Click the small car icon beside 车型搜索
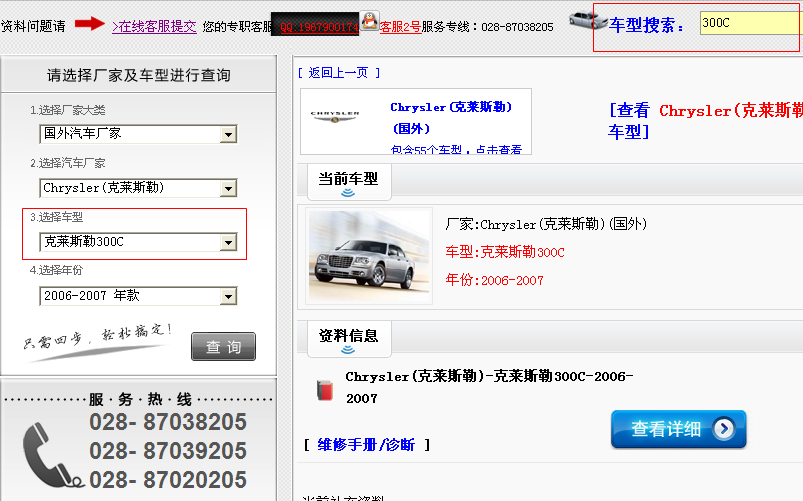Screen dimensions: 803x501 pos(588,20)
